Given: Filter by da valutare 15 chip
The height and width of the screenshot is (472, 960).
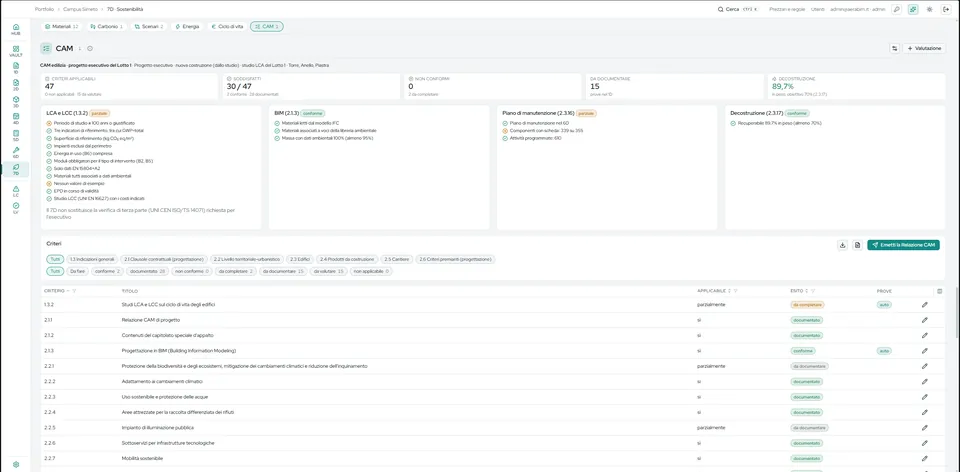Looking at the screenshot, I should click(329, 271).
